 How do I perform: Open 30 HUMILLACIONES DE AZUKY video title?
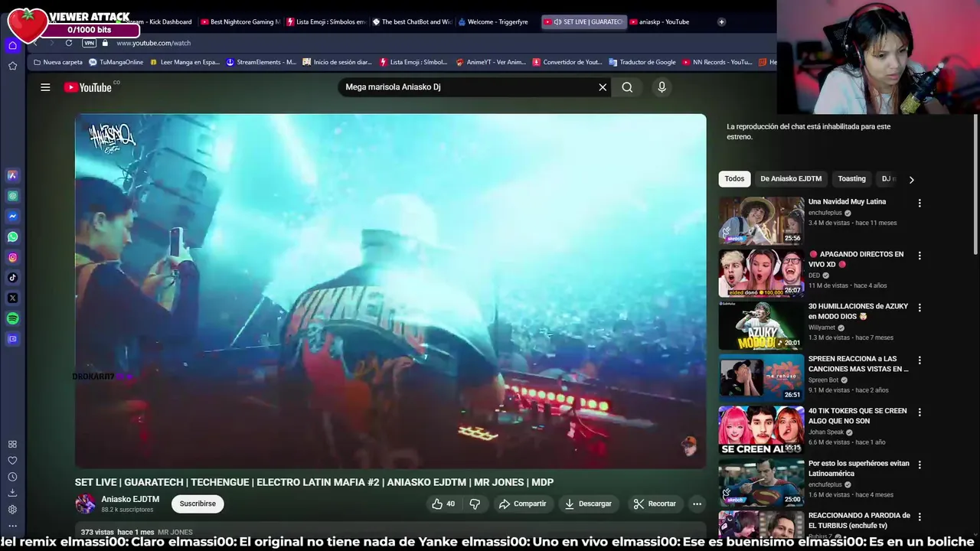click(x=858, y=311)
